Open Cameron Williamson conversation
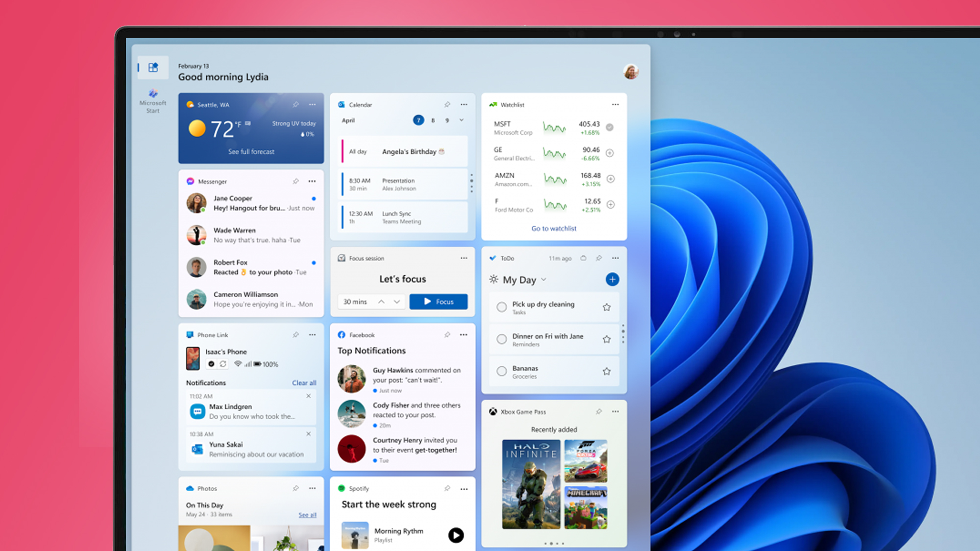 tap(251, 299)
